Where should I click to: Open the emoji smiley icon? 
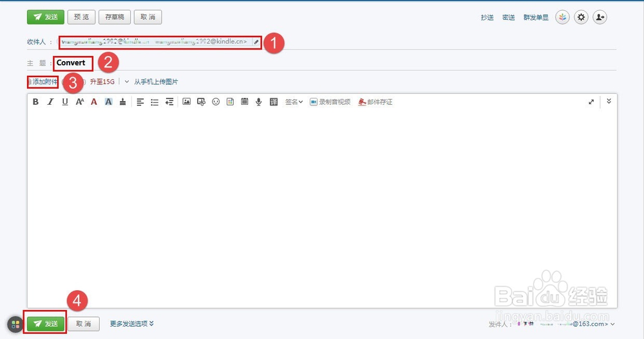point(216,102)
